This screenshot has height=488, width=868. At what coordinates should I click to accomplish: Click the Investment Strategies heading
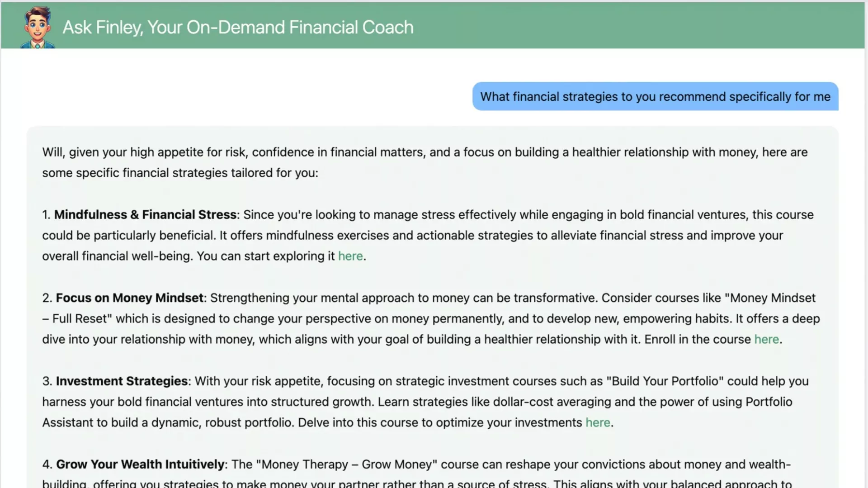(122, 381)
